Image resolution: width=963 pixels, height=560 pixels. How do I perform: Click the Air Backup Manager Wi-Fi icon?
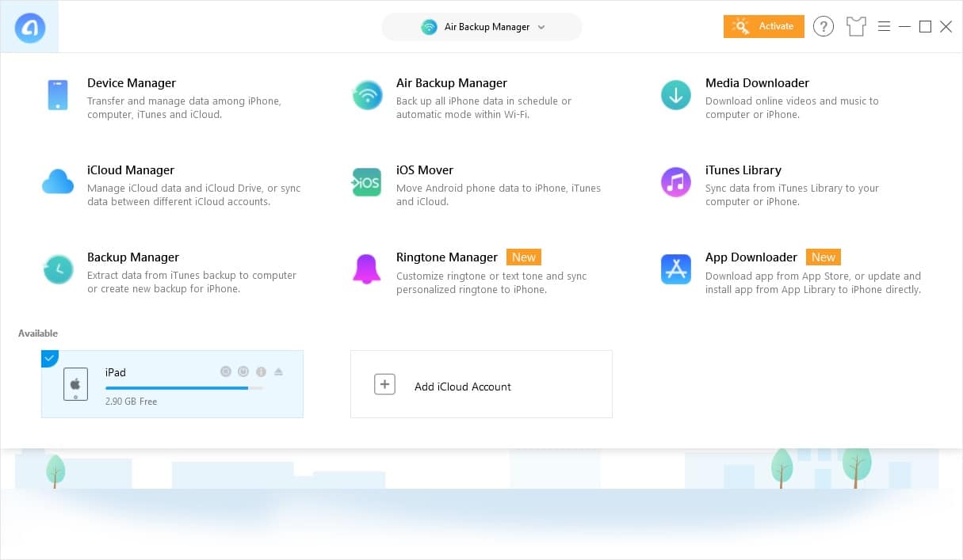(367, 95)
